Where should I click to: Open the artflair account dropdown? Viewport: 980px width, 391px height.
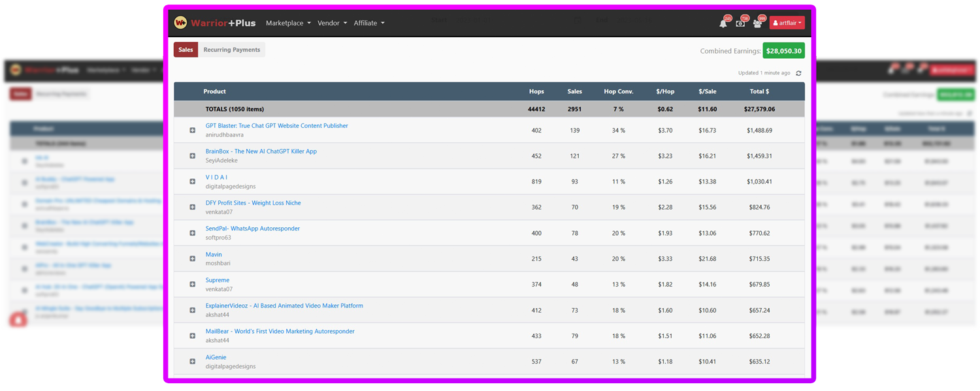pos(787,23)
